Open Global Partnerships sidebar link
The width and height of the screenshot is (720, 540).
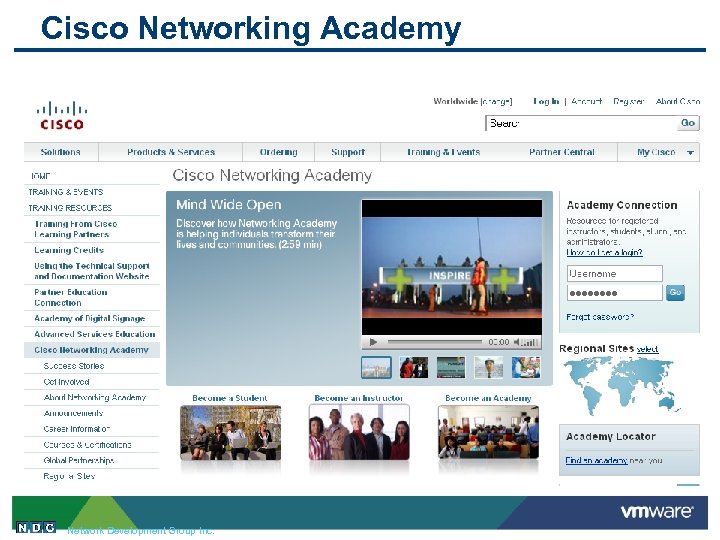point(79,461)
